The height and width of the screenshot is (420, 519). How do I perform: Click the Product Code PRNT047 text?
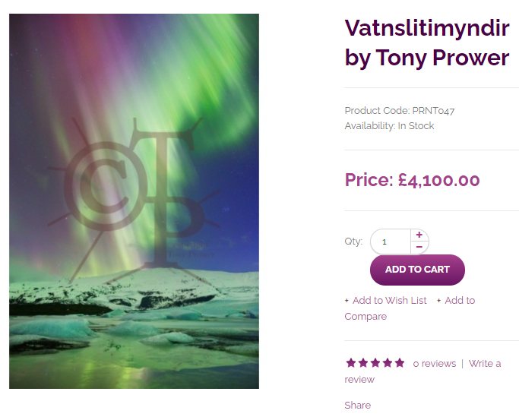coord(400,110)
